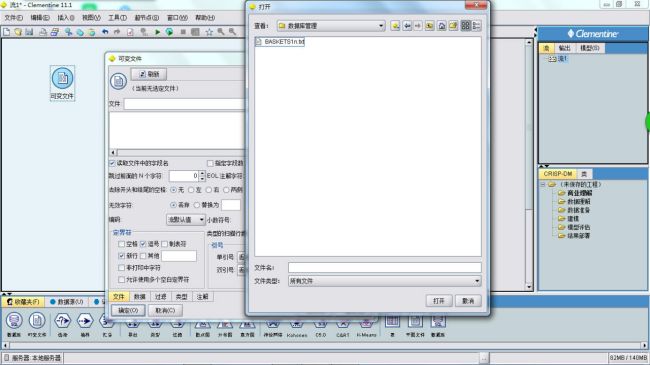
Task: Open the 查看 folder dropdown in Open dialog
Action: tap(331, 26)
